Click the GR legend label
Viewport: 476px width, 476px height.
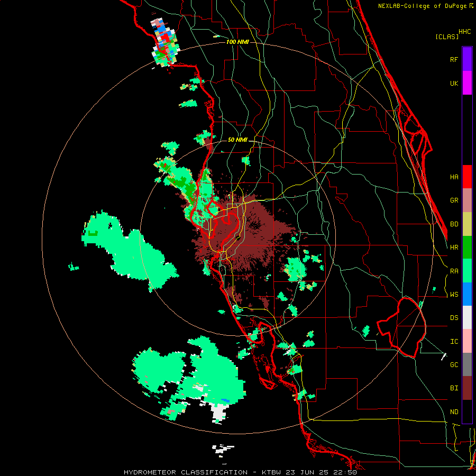click(454, 200)
